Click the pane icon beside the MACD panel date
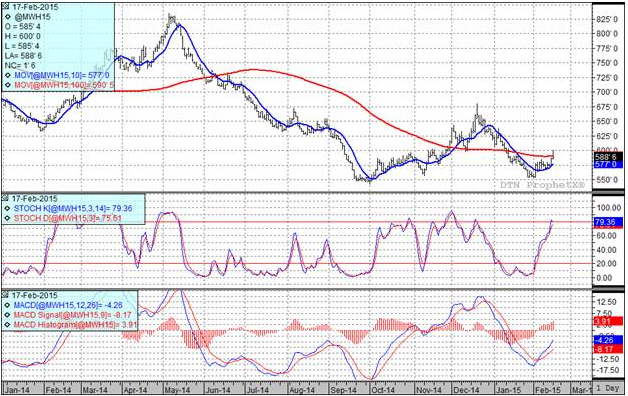The width and height of the screenshot is (628, 396). (6, 295)
